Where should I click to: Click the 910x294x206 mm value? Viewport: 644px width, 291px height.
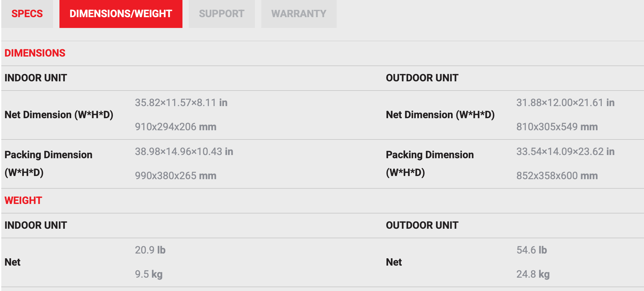click(175, 127)
